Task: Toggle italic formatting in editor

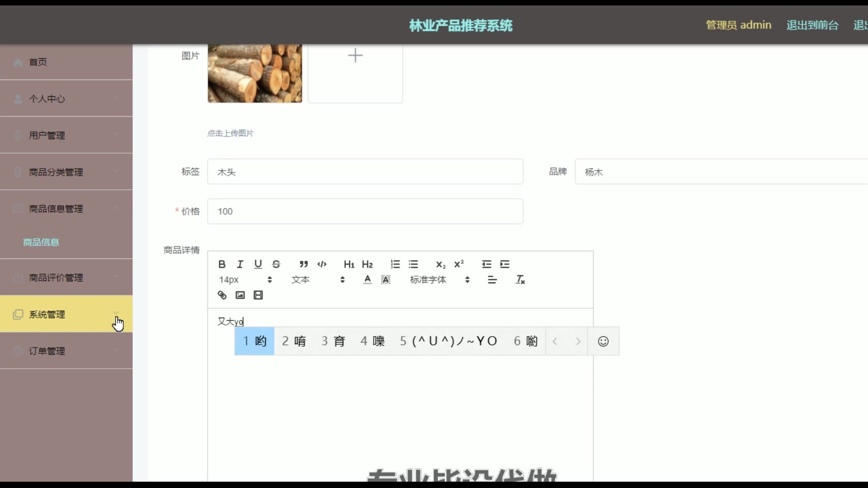Action: (240, 264)
